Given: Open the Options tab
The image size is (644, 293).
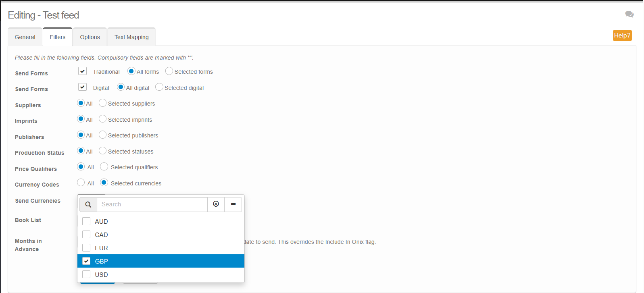Looking at the screenshot, I should tap(90, 37).
